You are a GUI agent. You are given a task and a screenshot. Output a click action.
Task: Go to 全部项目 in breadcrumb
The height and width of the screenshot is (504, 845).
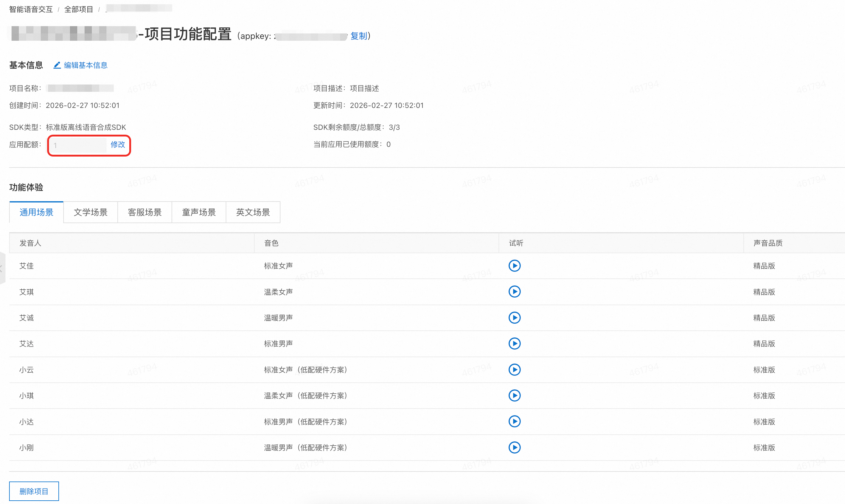pyautogui.click(x=78, y=9)
